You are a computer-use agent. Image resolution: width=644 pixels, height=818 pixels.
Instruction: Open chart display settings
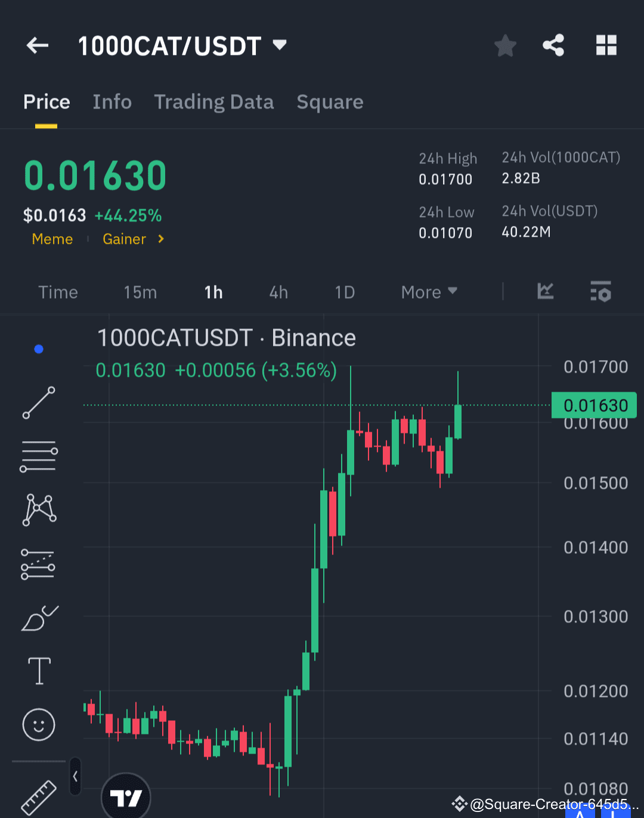tap(600, 292)
